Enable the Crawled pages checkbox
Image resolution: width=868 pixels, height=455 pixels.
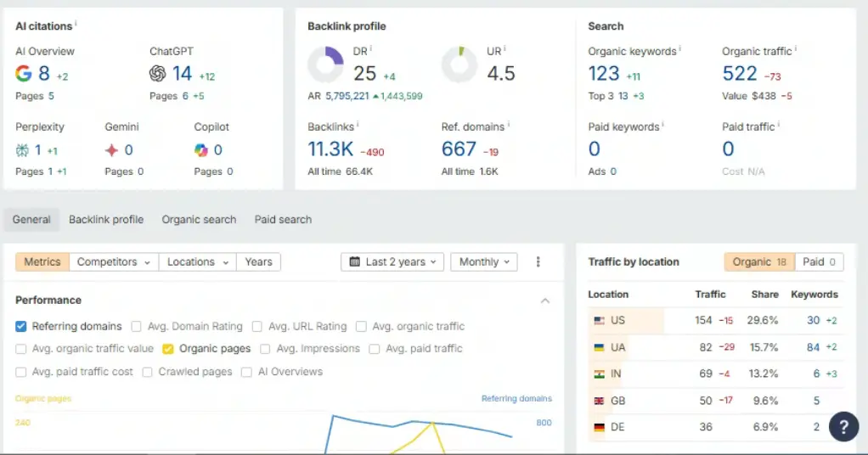(x=147, y=372)
